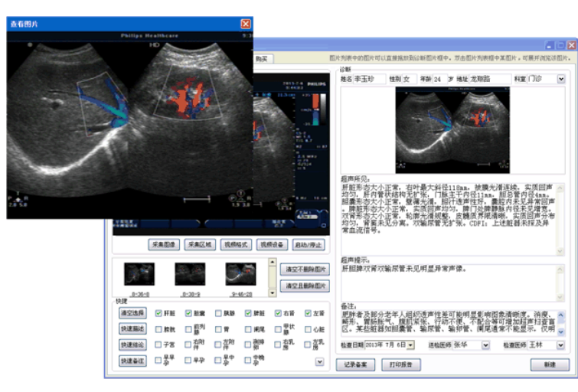Expand the 送检医师 doctor dropdown

coord(485,345)
